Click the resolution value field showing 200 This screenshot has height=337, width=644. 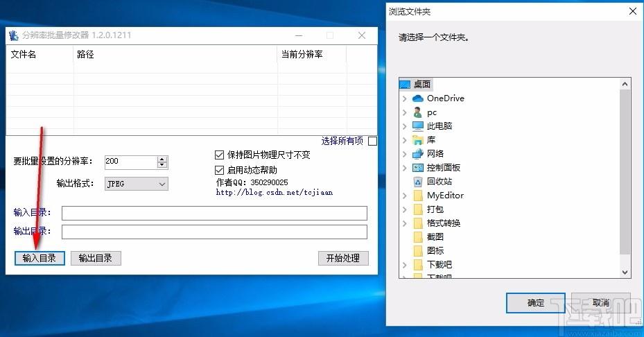(x=130, y=162)
